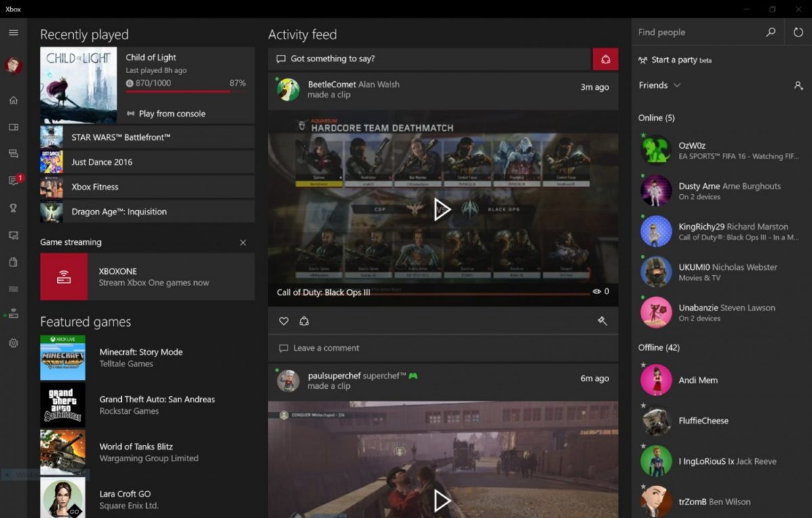Open Xbox Fitness from recently played
The width and height of the screenshot is (812, 518).
point(148,187)
